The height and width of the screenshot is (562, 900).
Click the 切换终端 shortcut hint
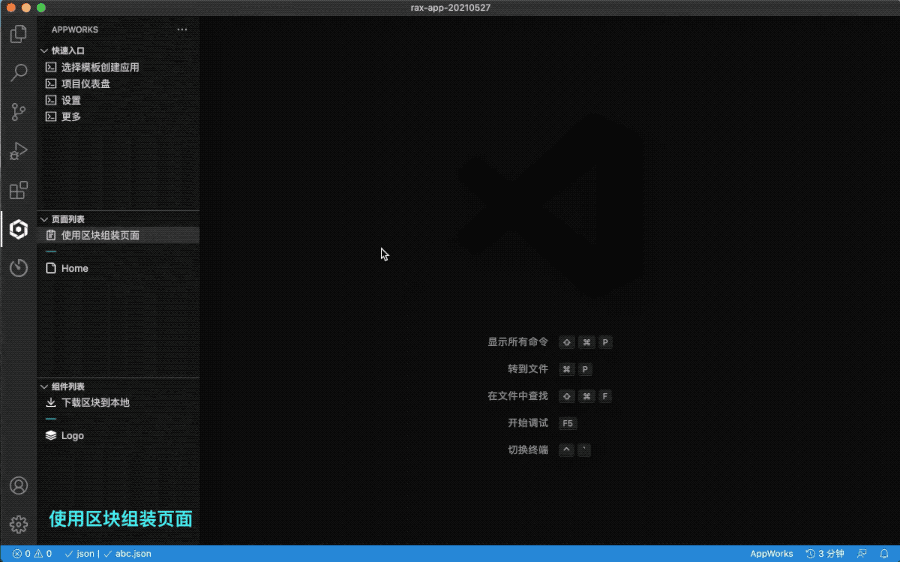tap(528, 450)
